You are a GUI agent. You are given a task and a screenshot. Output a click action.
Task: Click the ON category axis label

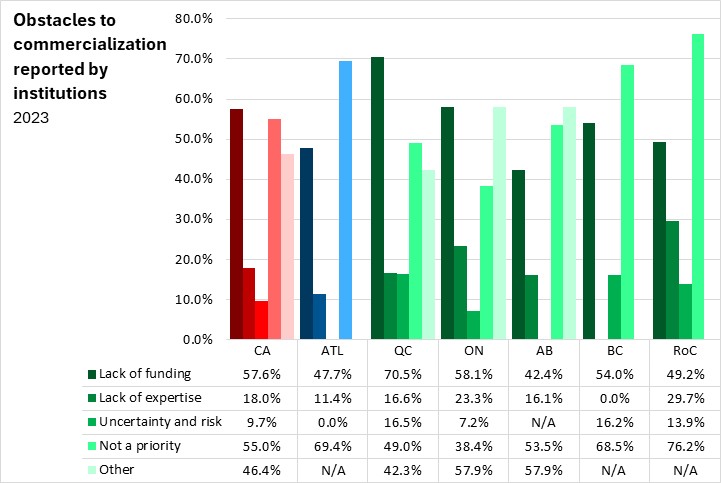click(474, 352)
